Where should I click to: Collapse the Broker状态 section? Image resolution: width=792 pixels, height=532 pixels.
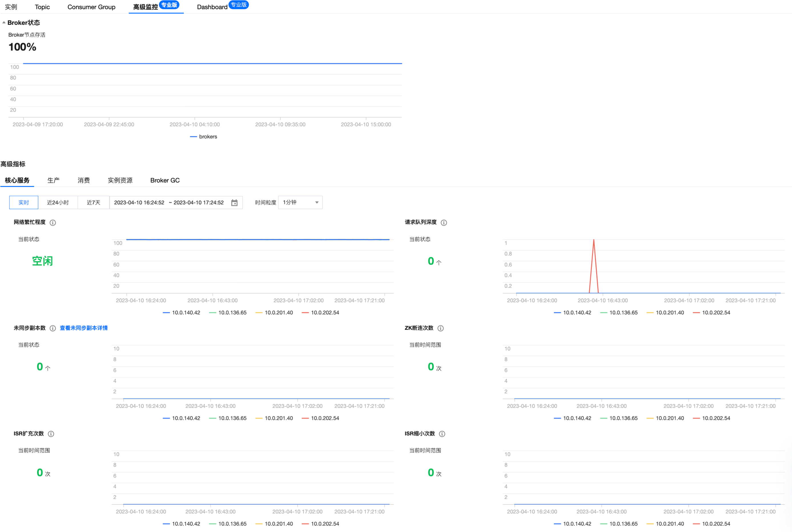(x=4, y=23)
